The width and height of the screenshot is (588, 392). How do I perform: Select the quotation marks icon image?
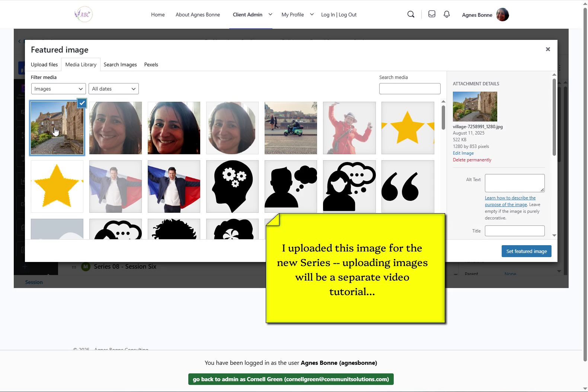pyautogui.click(x=408, y=186)
